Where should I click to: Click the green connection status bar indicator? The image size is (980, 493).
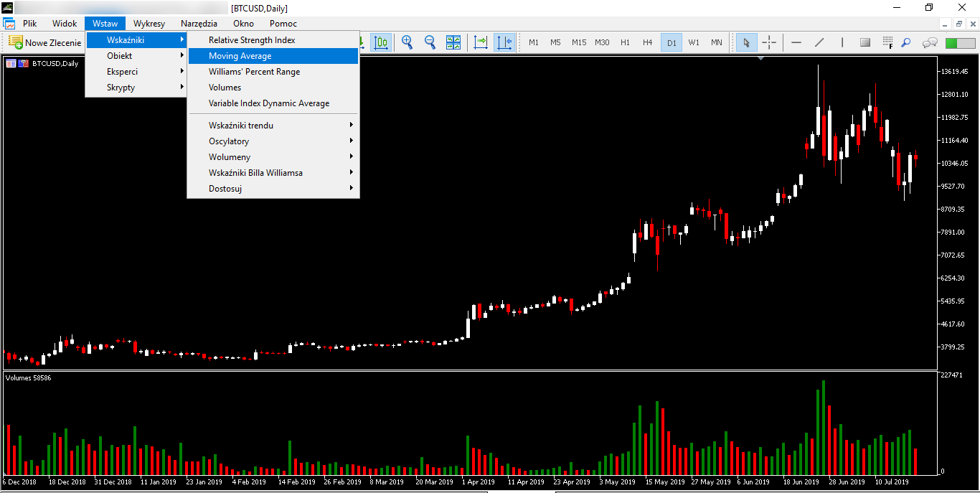(961, 43)
